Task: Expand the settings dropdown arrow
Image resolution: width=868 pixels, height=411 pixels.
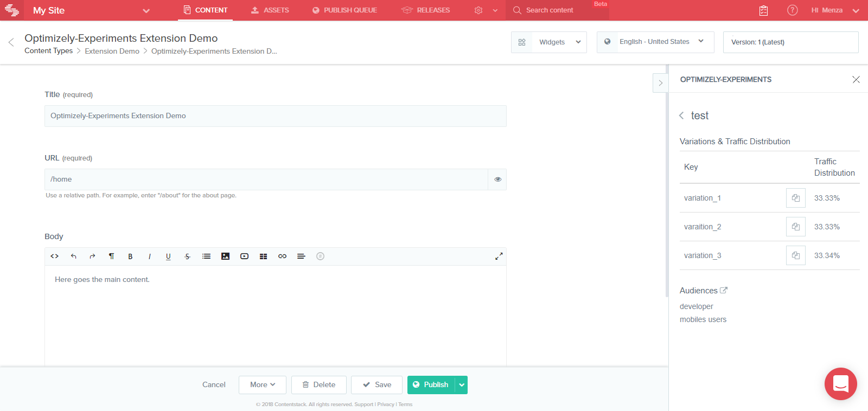Action: coord(495,10)
